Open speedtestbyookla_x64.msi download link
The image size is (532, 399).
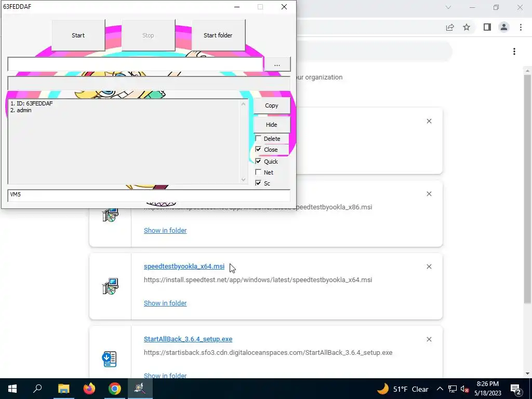coord(184,267)
